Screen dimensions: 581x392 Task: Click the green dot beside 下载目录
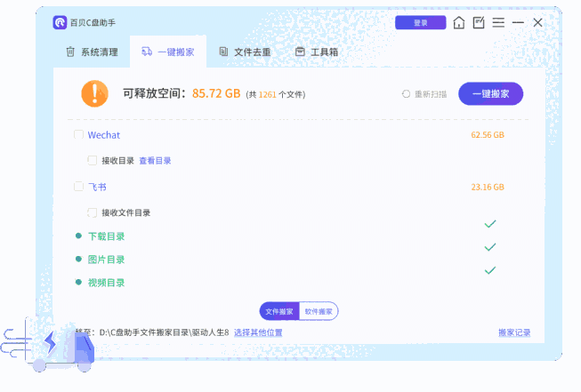point(78,236)
